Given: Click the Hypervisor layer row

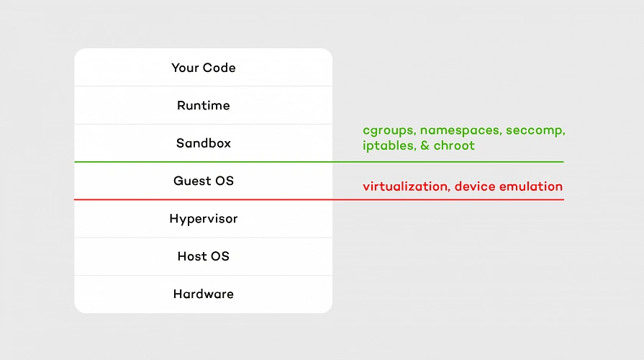Looking at the screenshot, I should (x=204, y=219).
